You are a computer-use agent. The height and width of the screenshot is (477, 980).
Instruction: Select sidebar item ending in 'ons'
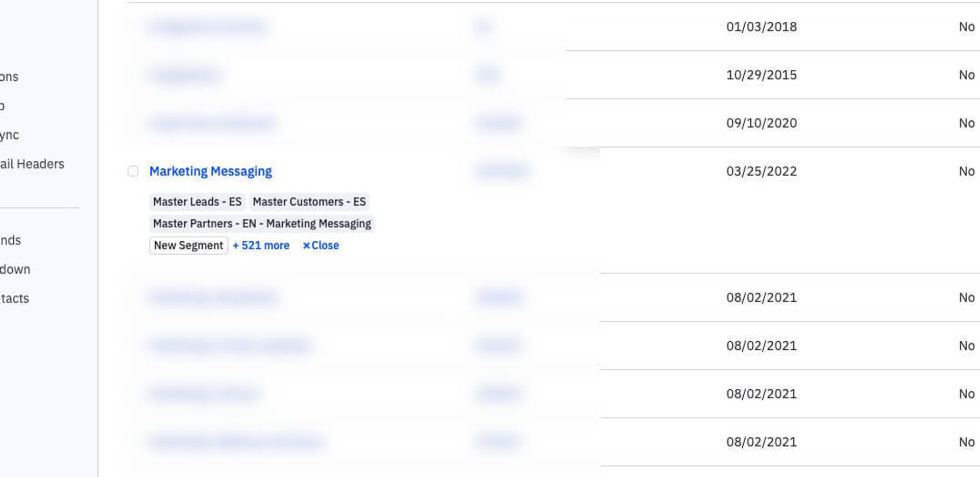click(x=9, y=77)
